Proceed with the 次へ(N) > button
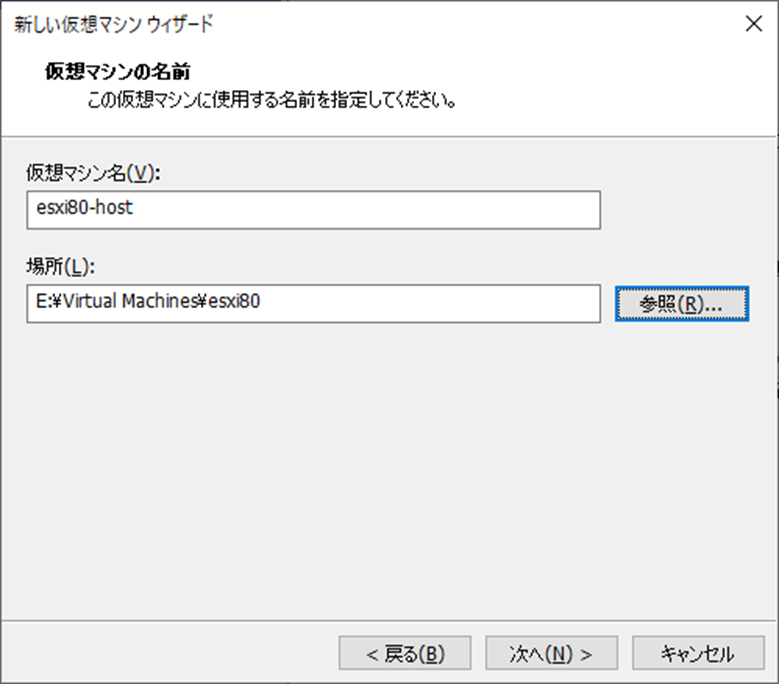779x684 pixels. pos(551,653)
